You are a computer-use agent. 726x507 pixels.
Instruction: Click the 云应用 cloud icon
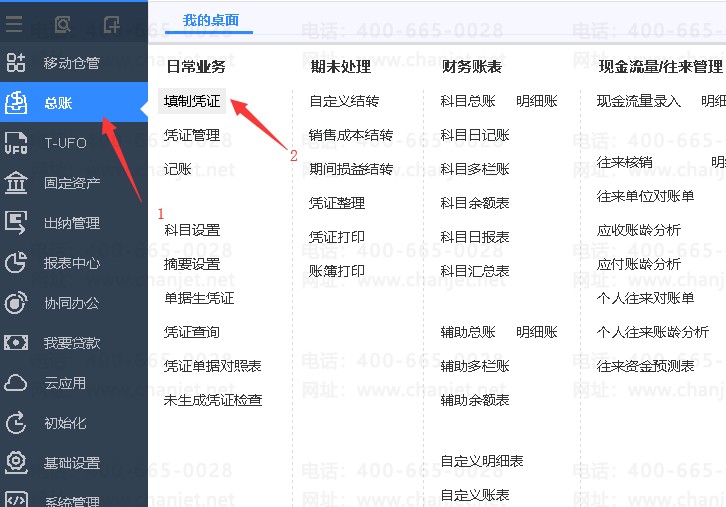16,383
